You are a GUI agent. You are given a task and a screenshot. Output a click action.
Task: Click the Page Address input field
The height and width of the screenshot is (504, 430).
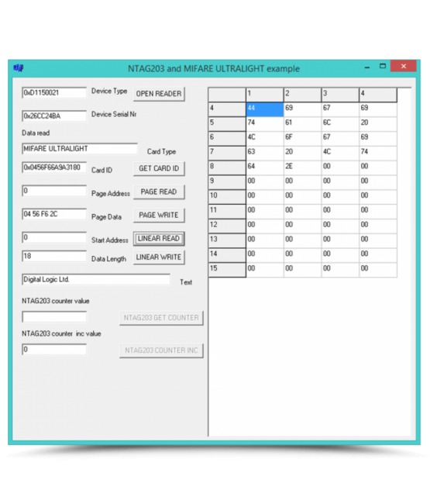coord(54,191)
